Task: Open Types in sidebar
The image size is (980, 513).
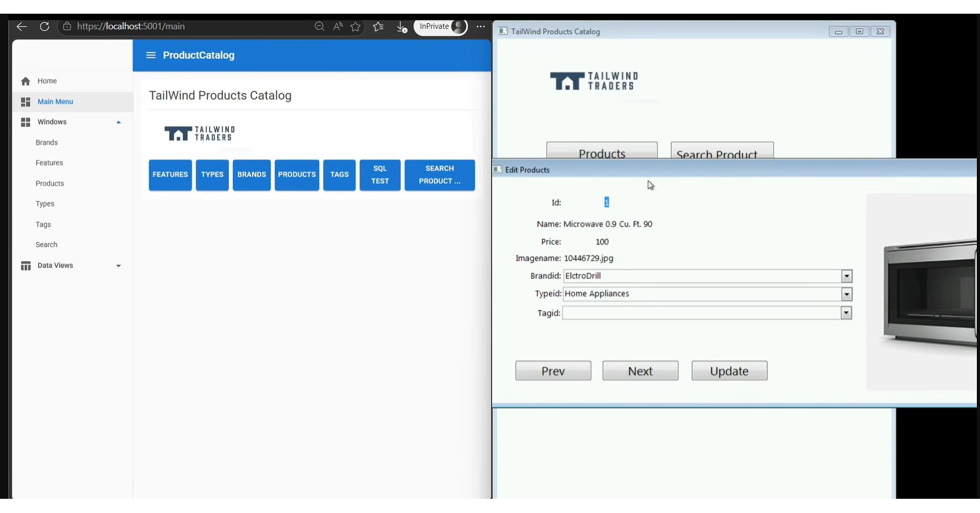Action: click(45, 204)
